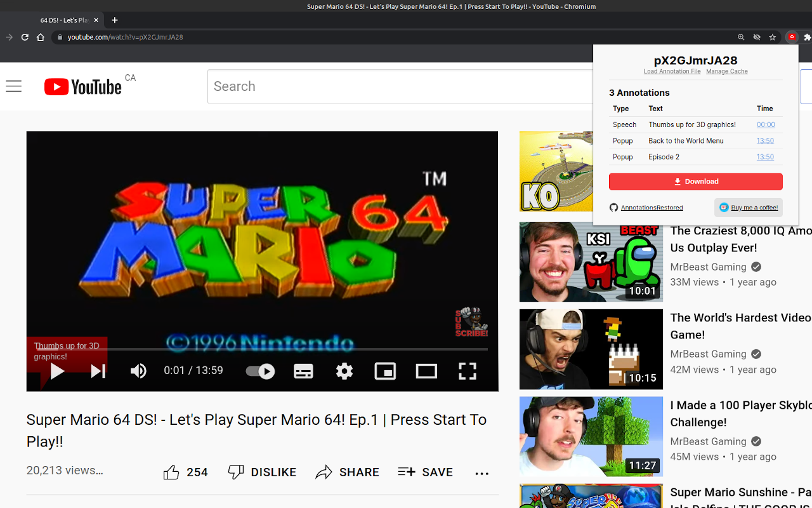
Task: Enter full screen mode
Action: pos(468,371)
